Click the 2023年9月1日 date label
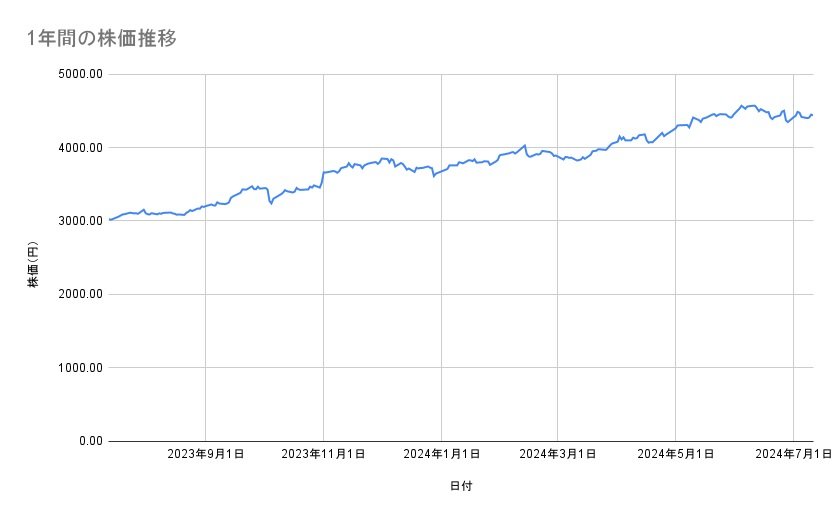 pyautogui.click(x=205, y=455)
